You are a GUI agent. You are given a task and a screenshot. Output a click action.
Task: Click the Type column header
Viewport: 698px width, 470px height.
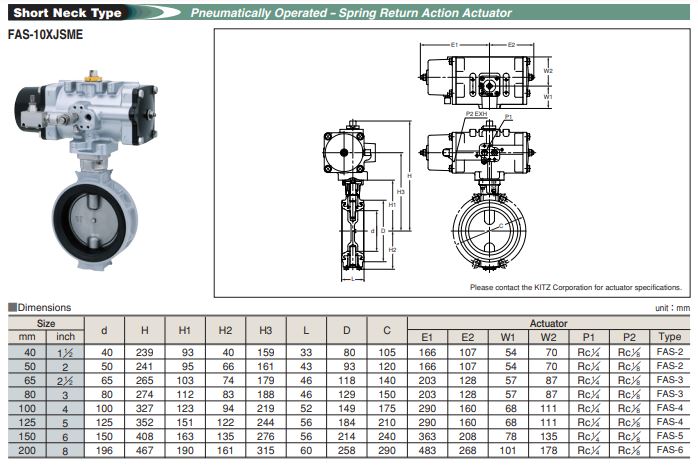[x=670, y=337]
